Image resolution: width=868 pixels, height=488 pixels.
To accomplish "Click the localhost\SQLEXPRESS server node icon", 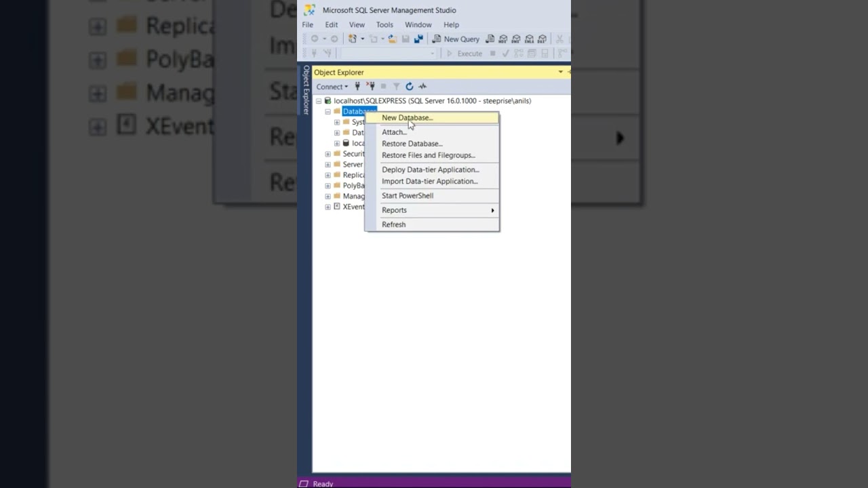I will point(328,100).
